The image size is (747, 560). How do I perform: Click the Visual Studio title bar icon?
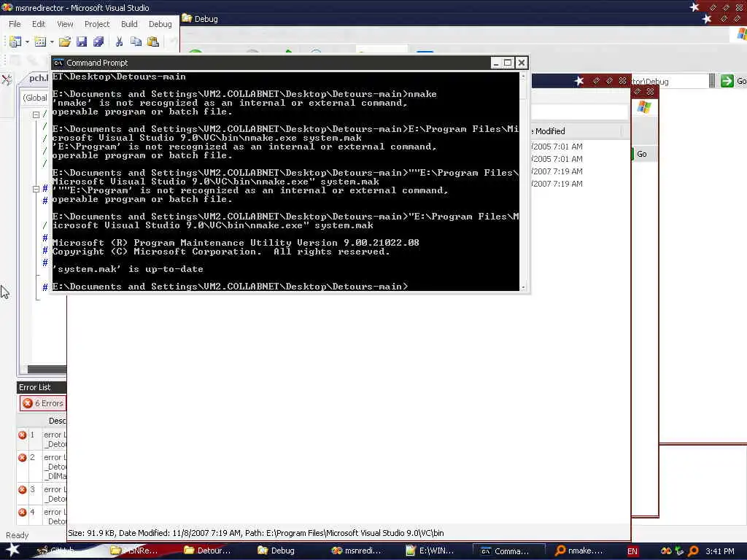7,7
